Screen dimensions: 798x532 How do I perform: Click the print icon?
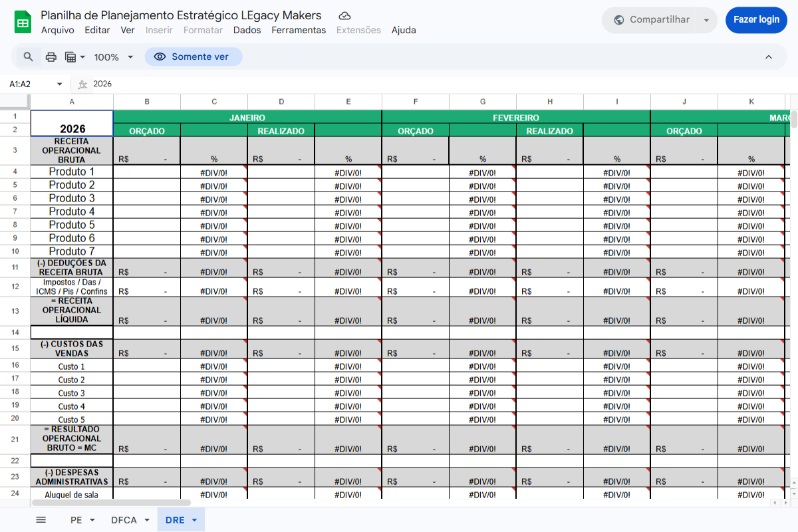coord(51,57)
